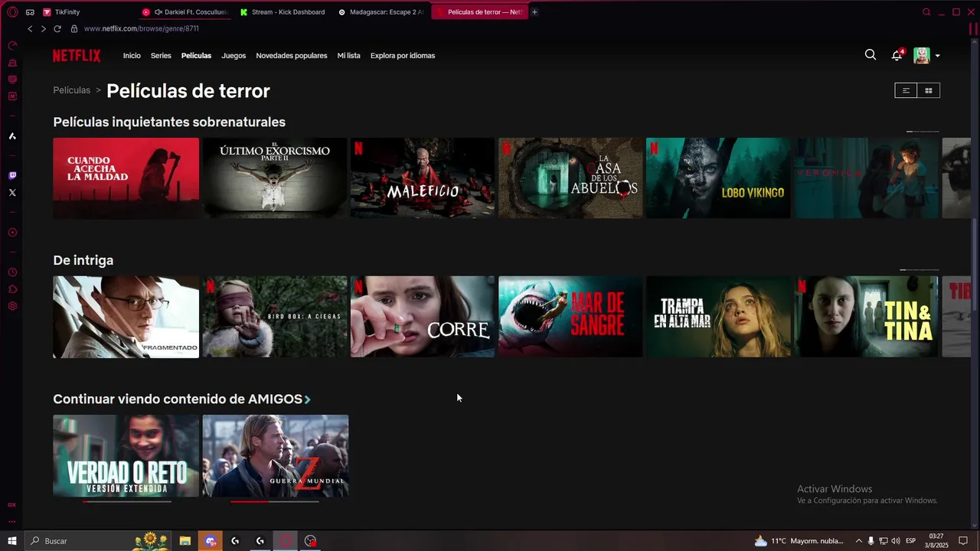Open Películas in Netflix nav
Image resolution: width=980 pixels, height=551 pixels.
(196, 56)
